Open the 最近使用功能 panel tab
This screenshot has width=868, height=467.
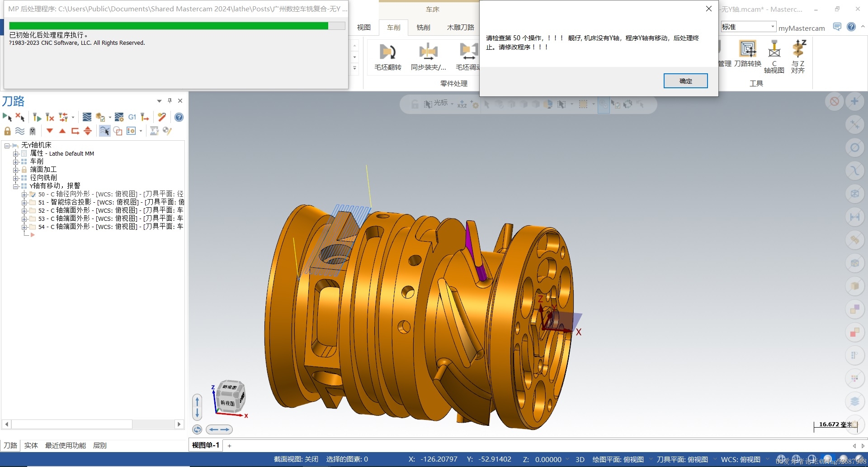click(x=66, y=446)
